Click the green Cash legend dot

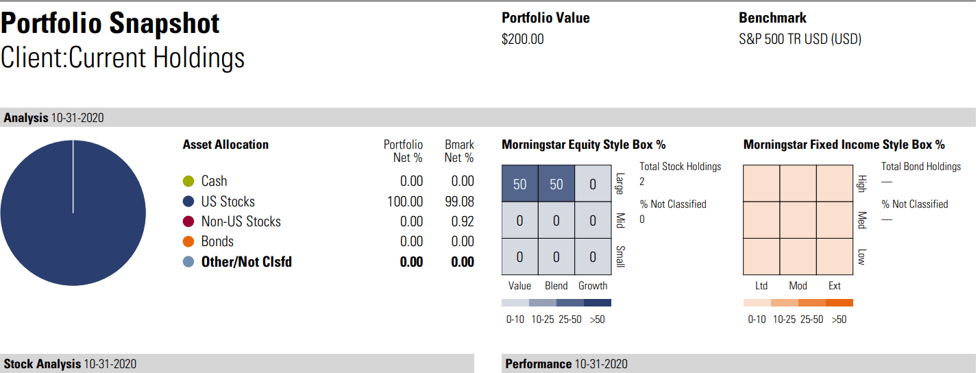(x=188, y=182)
